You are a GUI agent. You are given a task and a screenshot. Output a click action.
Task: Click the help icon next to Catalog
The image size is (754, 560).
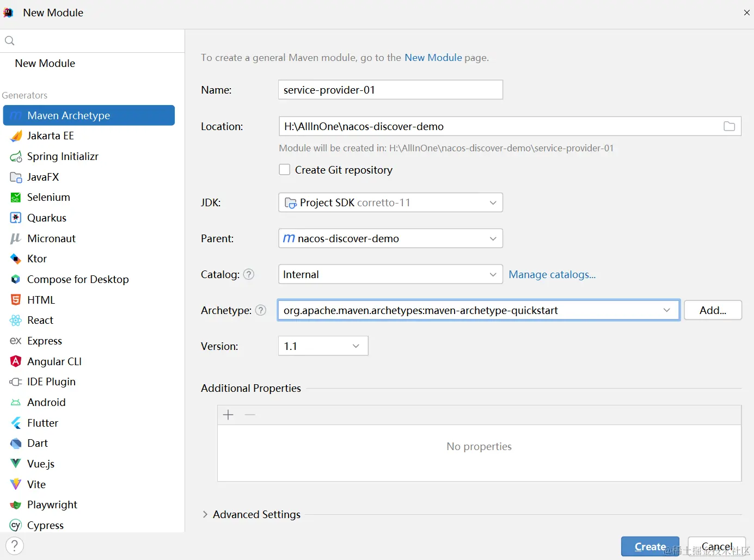pos(249,274)
